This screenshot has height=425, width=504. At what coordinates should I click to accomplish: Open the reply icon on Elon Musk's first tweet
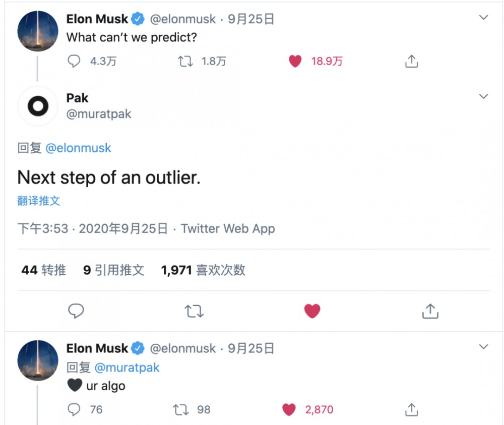pyautogui.click(x=74, y=60)
